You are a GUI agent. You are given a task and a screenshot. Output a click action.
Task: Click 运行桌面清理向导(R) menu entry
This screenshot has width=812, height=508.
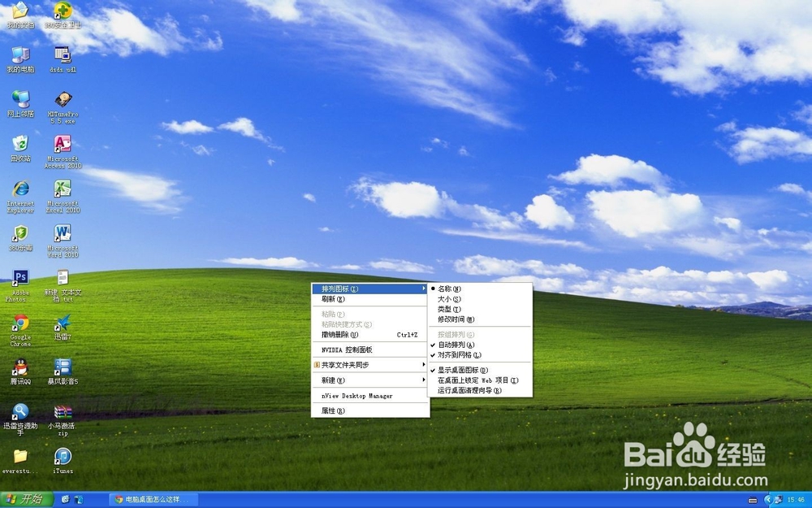tap(480, 390)
